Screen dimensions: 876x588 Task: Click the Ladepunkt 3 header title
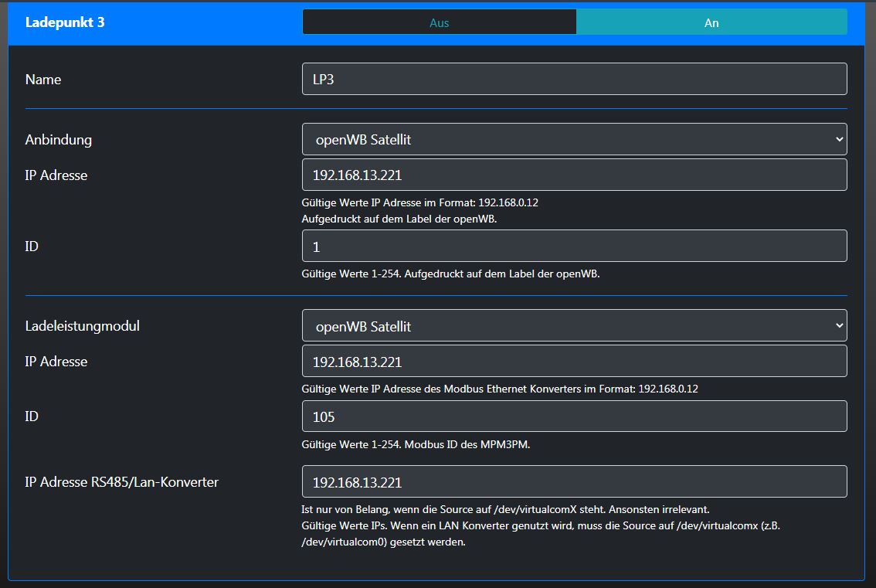click(x=65, y=22)
